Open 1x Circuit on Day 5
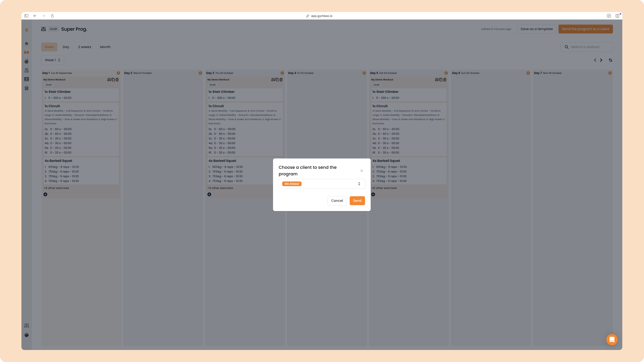Viewport: 644px width, 362px height. pyautogui.click(x=409, y=129)
